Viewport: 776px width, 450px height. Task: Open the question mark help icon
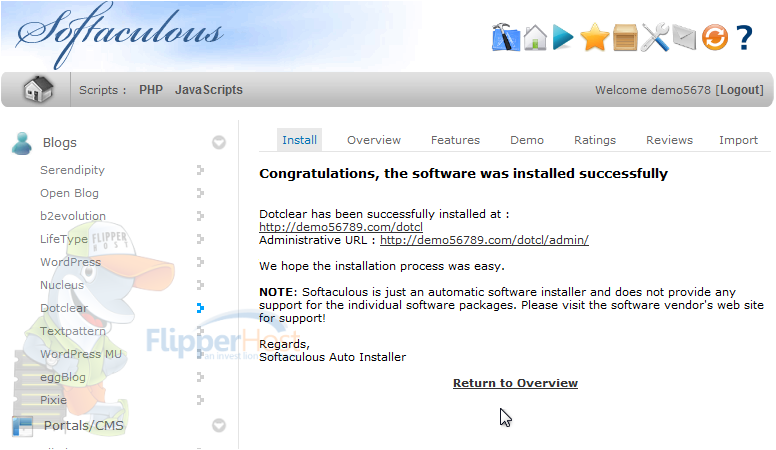coord(744,38)
